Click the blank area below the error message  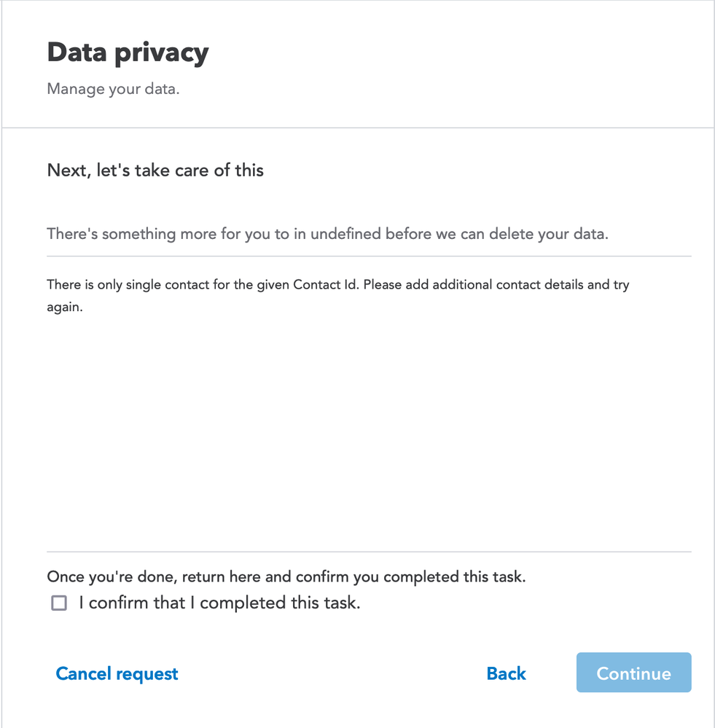(368, 430)
